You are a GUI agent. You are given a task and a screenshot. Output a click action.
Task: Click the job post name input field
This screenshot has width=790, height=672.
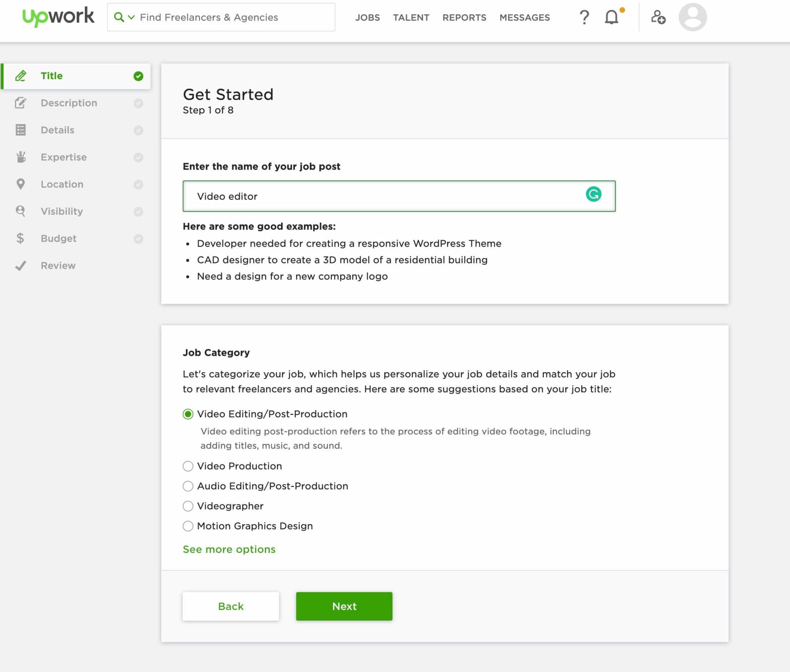(x=399, y=196)
